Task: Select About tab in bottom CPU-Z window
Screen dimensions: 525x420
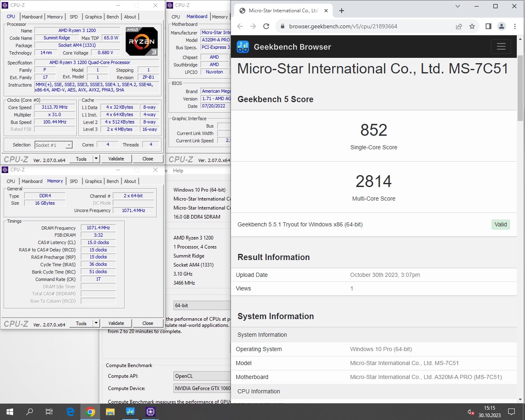Action: 130,181
